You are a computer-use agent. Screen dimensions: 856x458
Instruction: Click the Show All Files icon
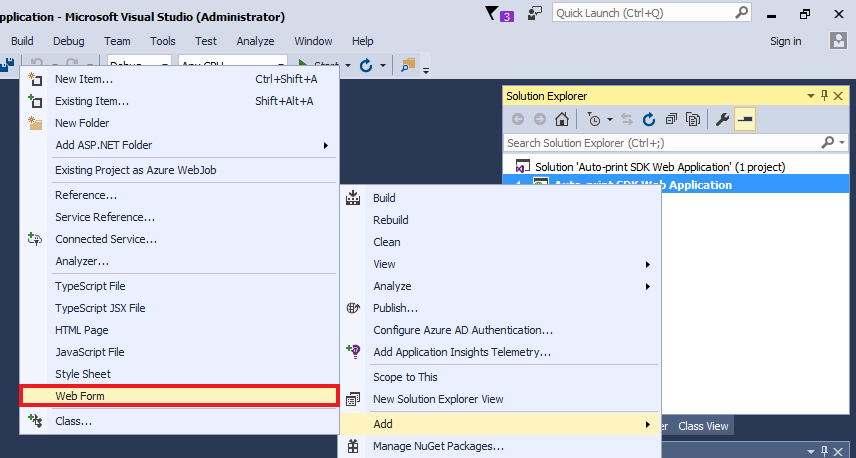coord(693,120)
